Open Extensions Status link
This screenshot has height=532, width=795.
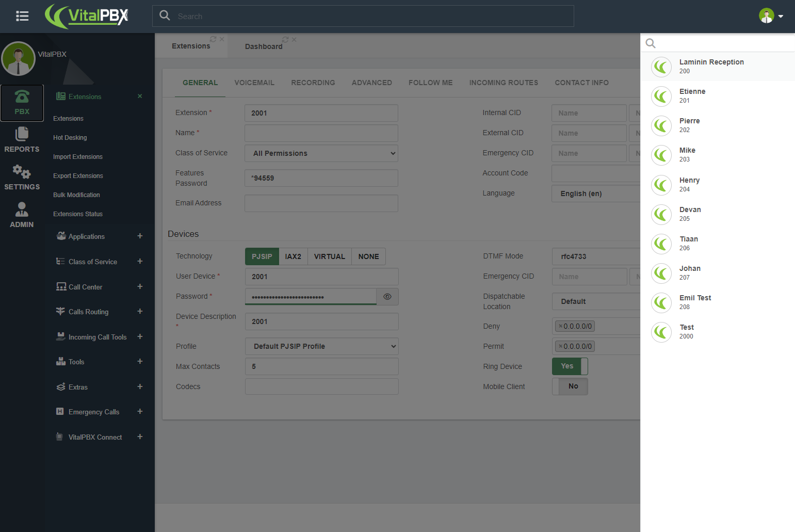point(78,214)
